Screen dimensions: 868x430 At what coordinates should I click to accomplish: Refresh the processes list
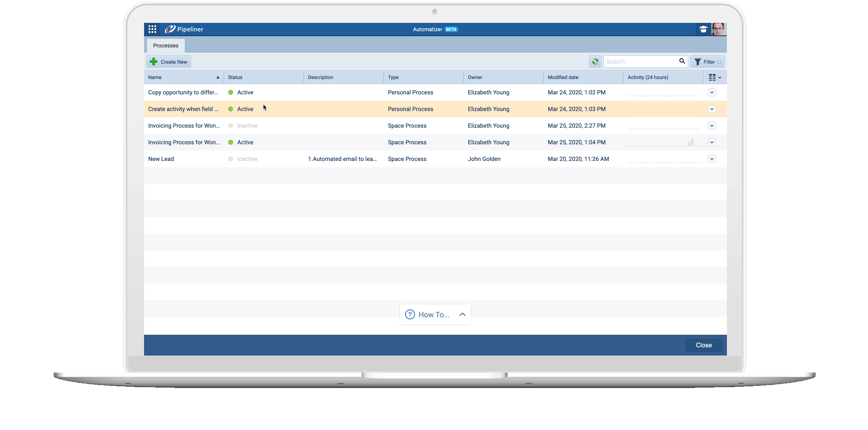click(595, 61)
